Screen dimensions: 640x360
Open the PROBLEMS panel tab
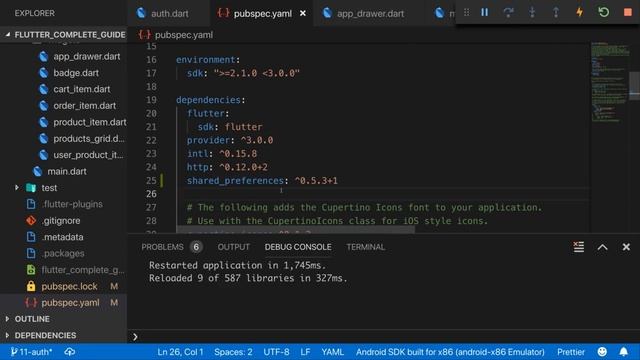162,247
